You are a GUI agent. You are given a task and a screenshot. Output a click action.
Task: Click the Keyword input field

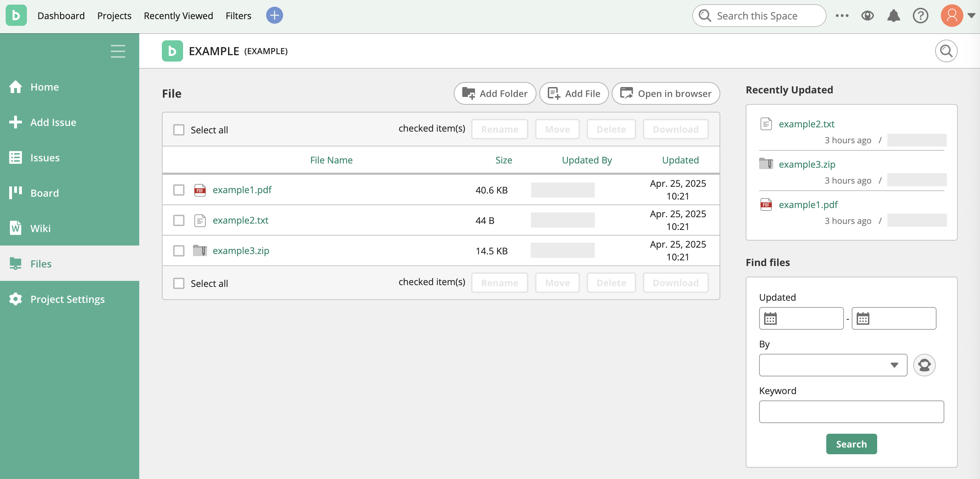click(x=851, y=411)
